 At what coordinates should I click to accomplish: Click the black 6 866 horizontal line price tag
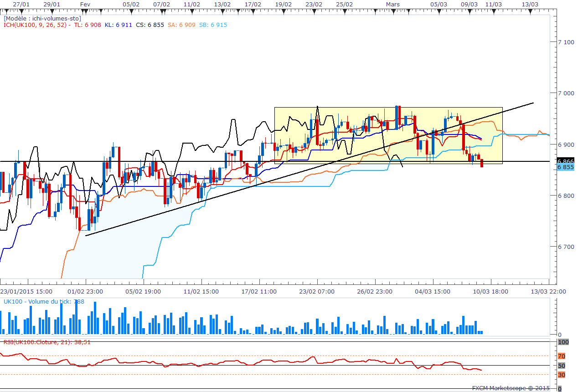(565, 161)
